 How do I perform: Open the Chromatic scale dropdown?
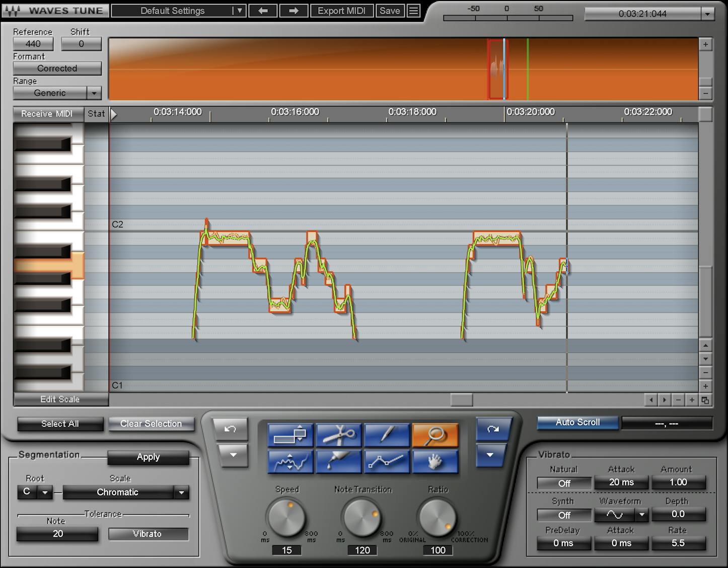click(181, 493)
